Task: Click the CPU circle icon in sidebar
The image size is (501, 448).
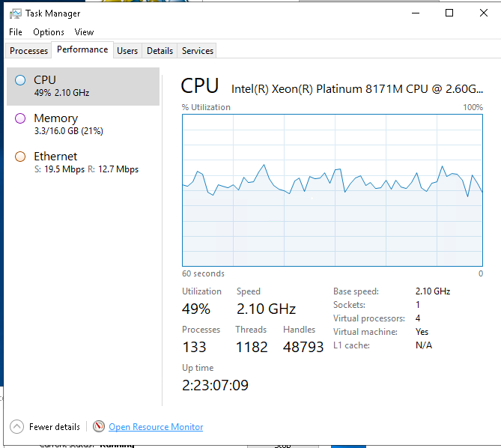Action: (x=20, y=80)
